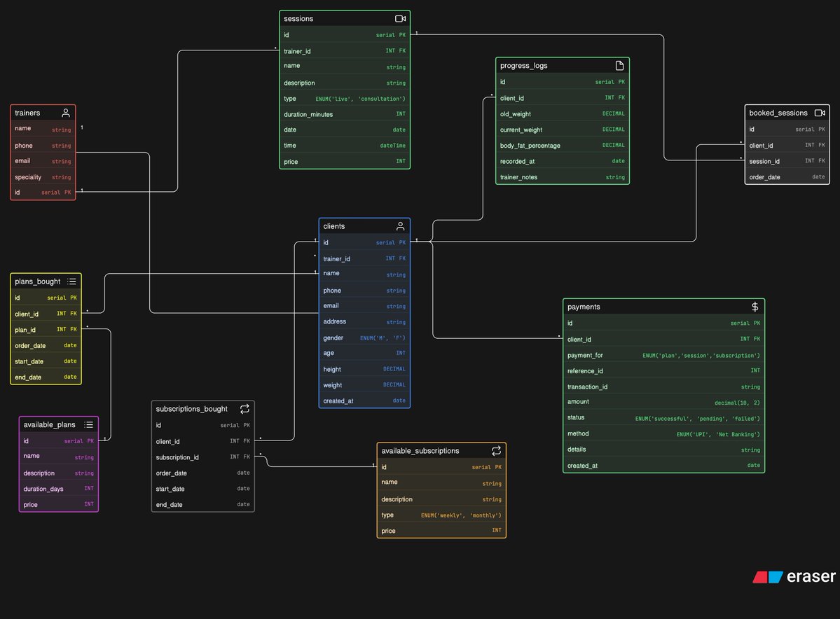Screen dimensions: 840x619
Task: Click the refresh icon on available_subscriptions table
Action: (x=497, y=450)
